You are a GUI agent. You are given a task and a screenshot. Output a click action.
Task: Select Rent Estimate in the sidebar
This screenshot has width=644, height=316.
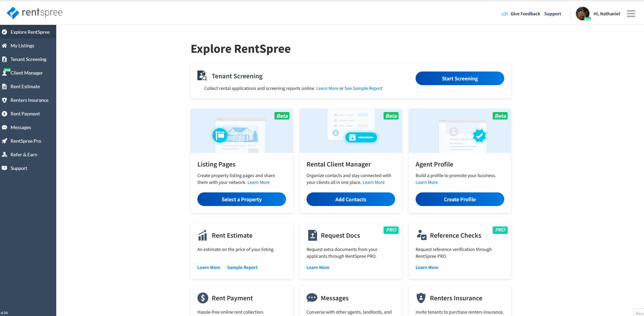tap(28, 86)
